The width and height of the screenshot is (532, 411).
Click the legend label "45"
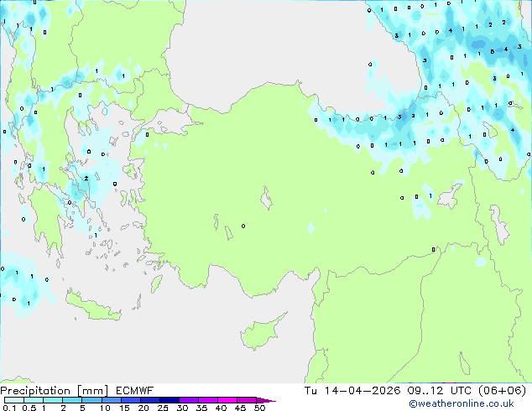point(240,408)
